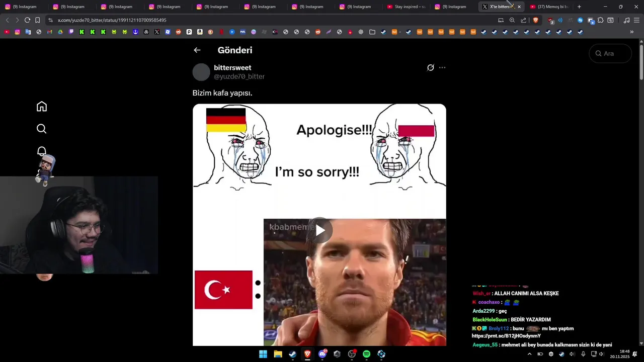Open the bittersweet display name link

232,68
